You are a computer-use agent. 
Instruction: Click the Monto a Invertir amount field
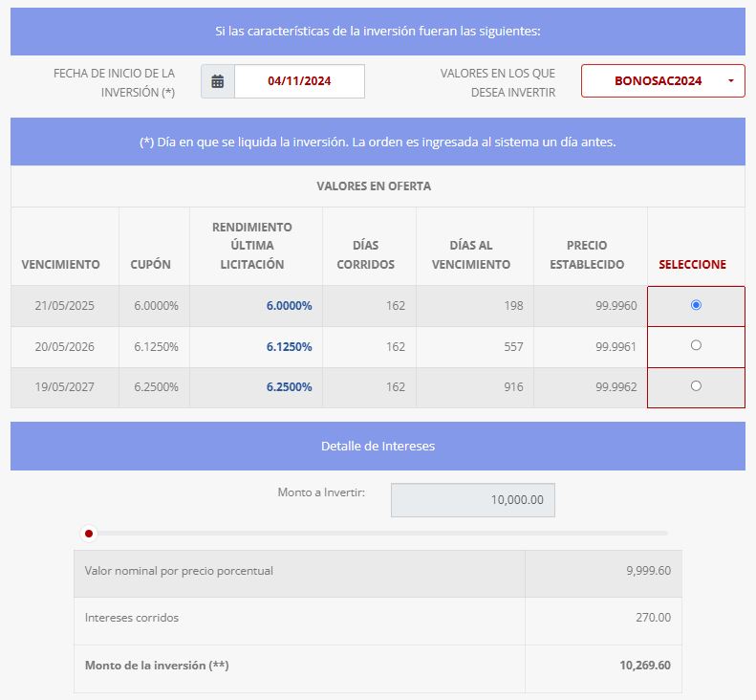point(472,500)
